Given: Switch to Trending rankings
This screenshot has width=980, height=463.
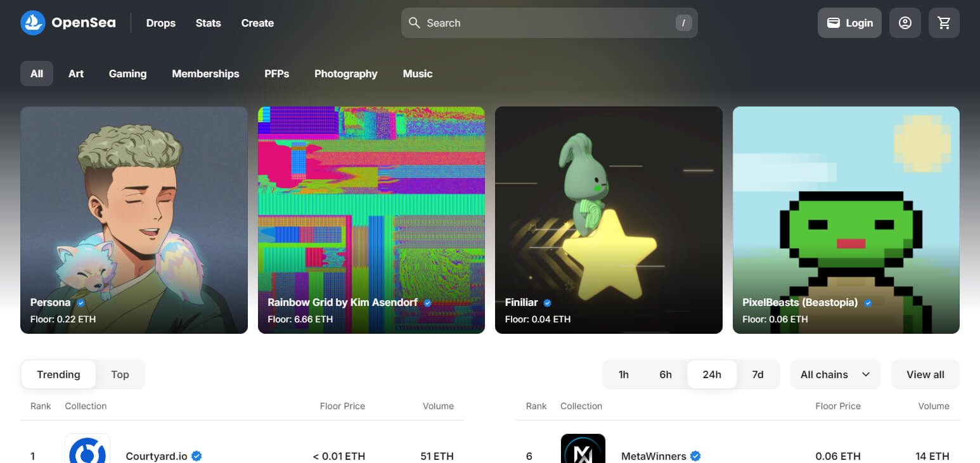Looking at the screenshot, I should point(58,374).
